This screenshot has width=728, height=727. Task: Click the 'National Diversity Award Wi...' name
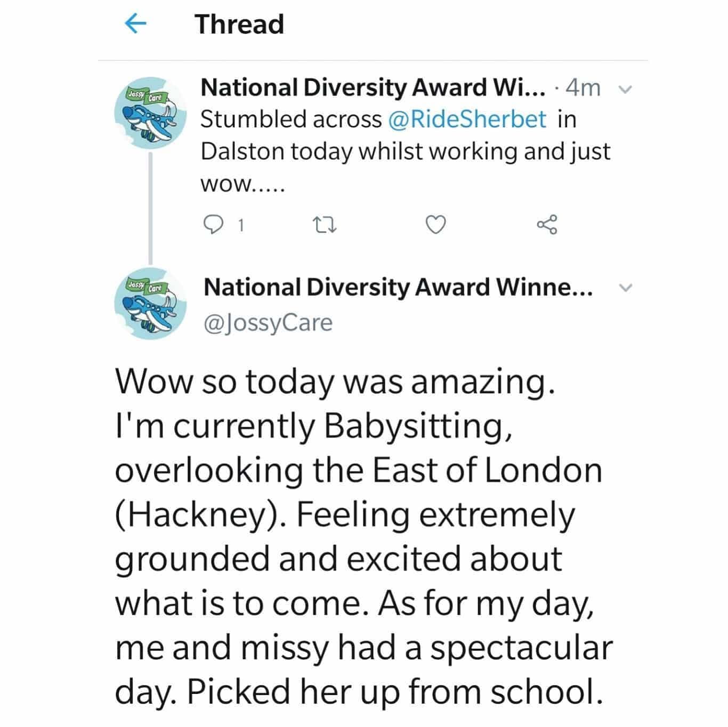tap(373, 88)
